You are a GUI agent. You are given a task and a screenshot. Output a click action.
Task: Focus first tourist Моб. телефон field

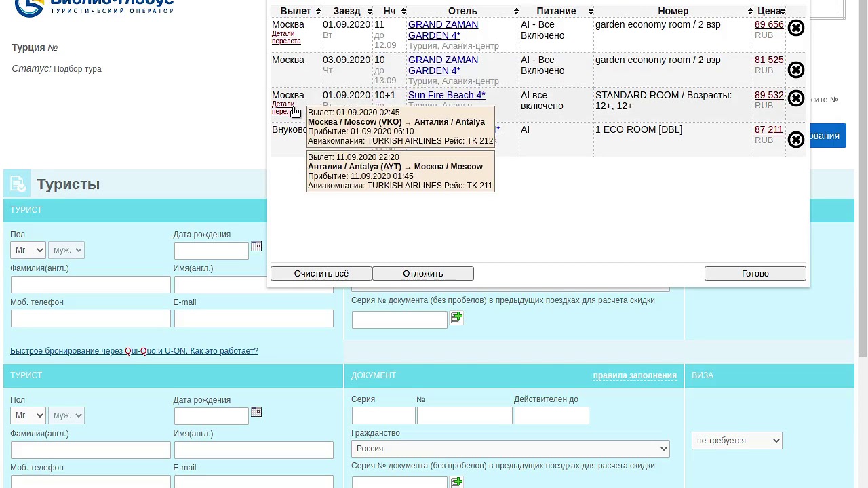[91, 319]
